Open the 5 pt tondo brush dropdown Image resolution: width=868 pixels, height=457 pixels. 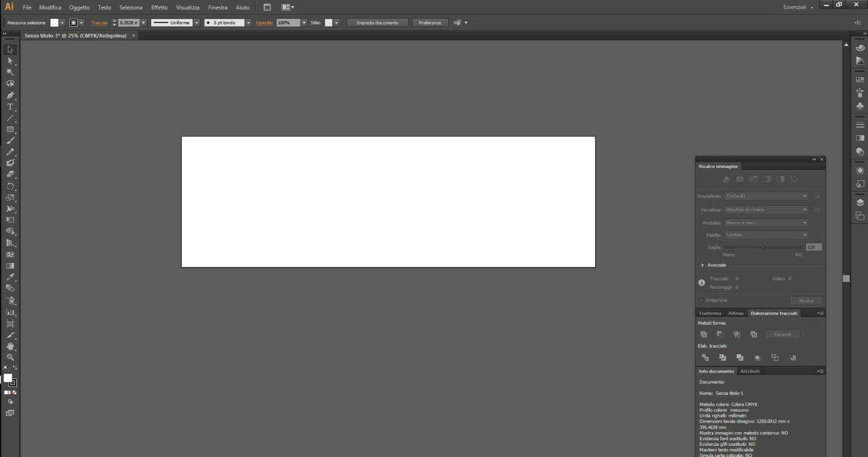pyautogui.click(x=248, y=23)
